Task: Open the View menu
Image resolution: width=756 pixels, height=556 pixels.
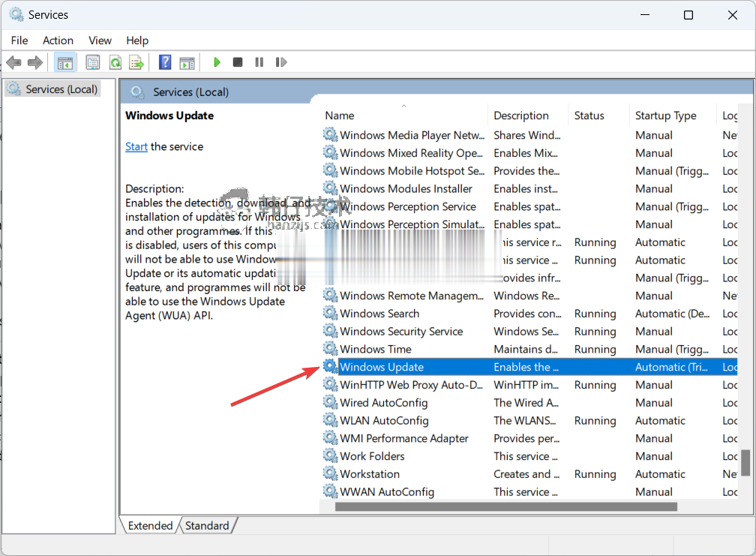Action: point(100,41)
